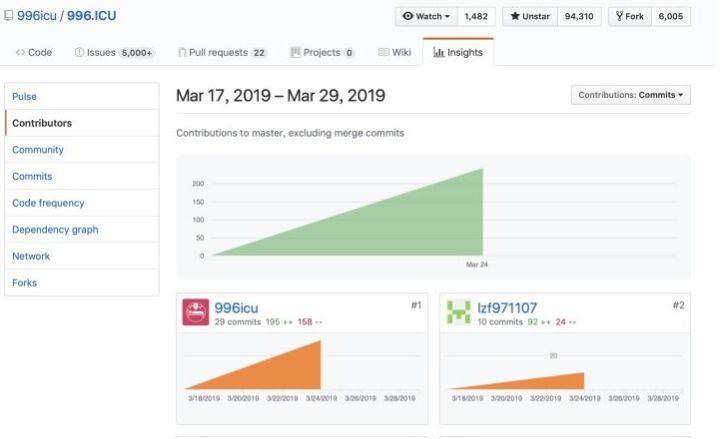Click the 22 pull requests counter badge
Image resolution: width=727 pixels, height=439 pixels.
[x=259, y=53]
